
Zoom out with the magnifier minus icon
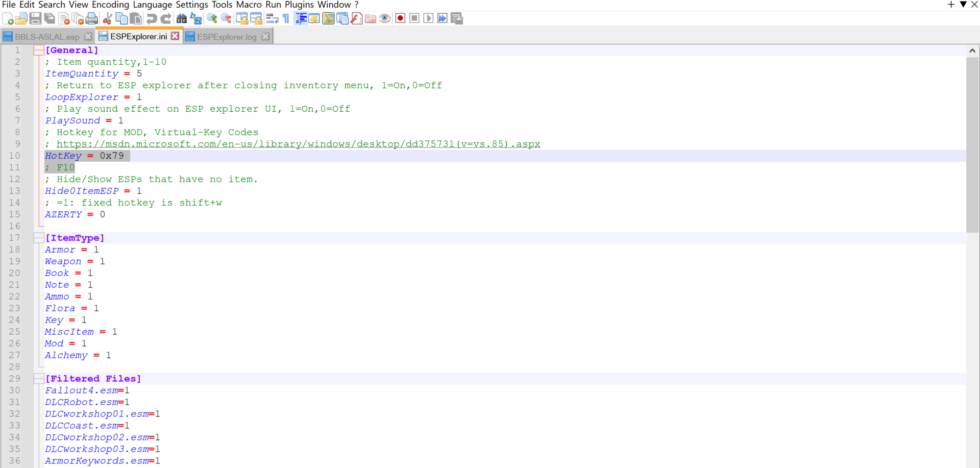(x=226, y=19)
